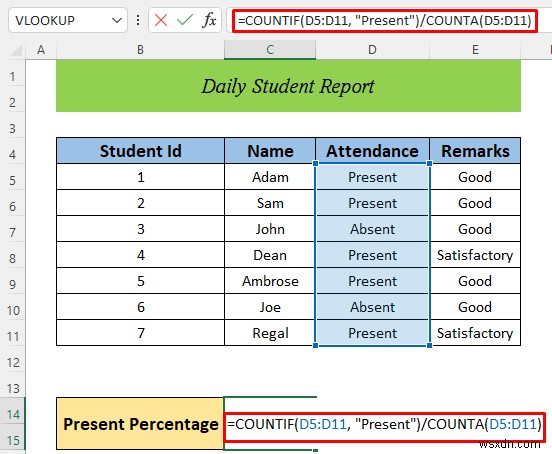The width and height of the screenshot is (552, 454).
Task: Select the cell containing Adam
Action: coord(270,177)
